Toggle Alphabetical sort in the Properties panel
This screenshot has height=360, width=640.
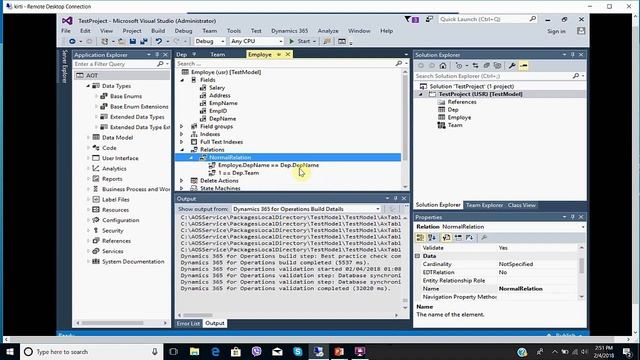pyautogui.click(x=432, y=238)
